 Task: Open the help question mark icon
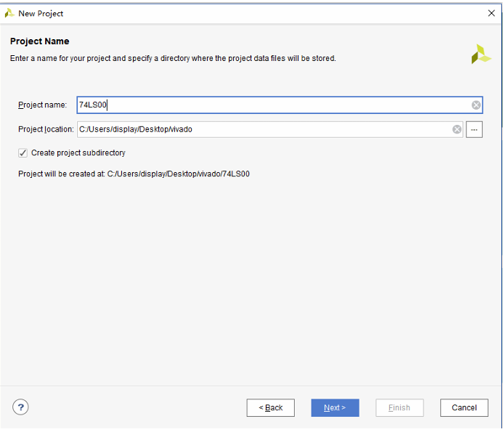(x=20, y=407)
